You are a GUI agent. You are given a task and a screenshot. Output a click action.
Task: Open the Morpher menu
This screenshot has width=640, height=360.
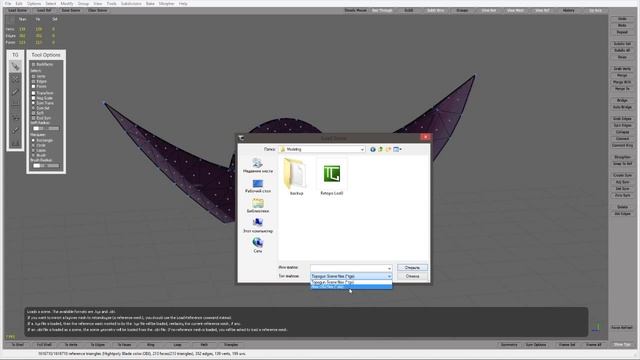tap(167, 4)
